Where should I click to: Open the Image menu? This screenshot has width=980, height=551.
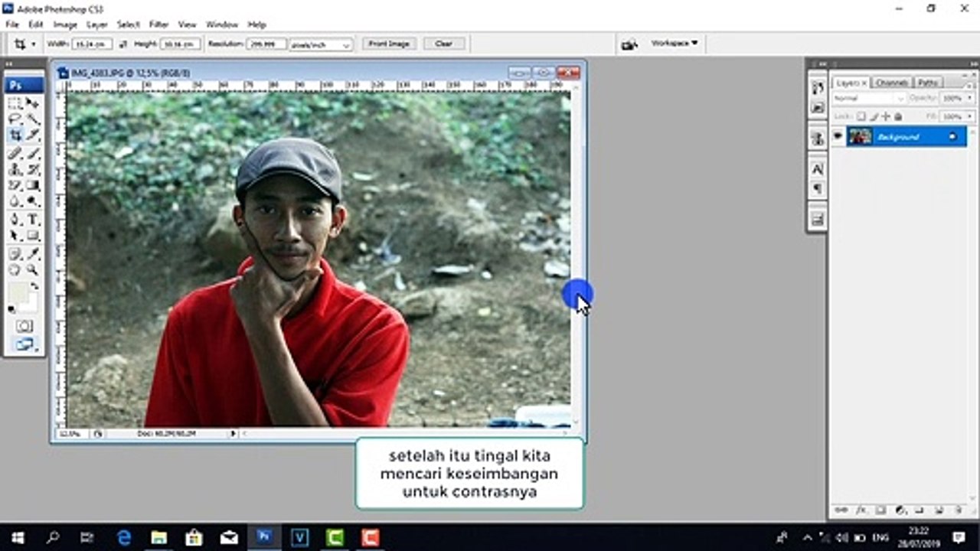tap(65, 24)
